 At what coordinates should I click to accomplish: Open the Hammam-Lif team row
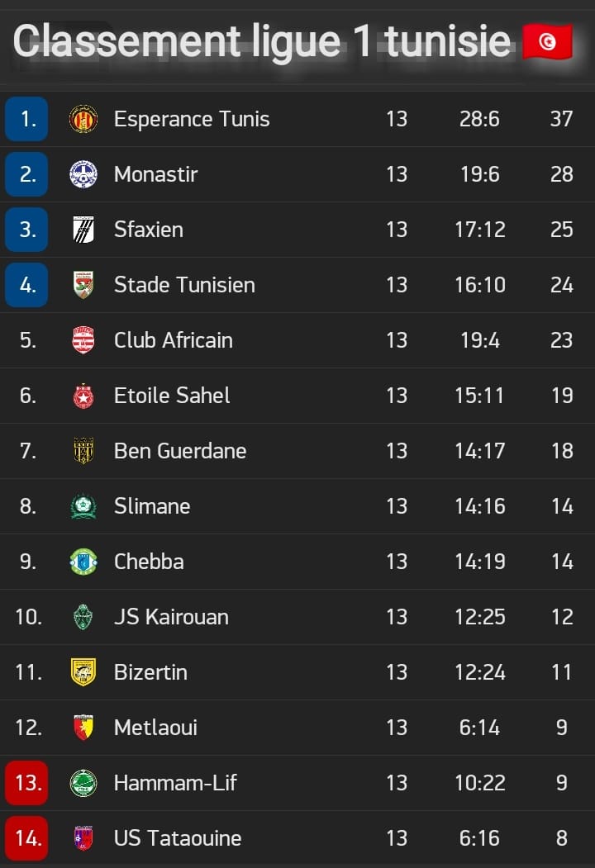[x=297, y=783]
